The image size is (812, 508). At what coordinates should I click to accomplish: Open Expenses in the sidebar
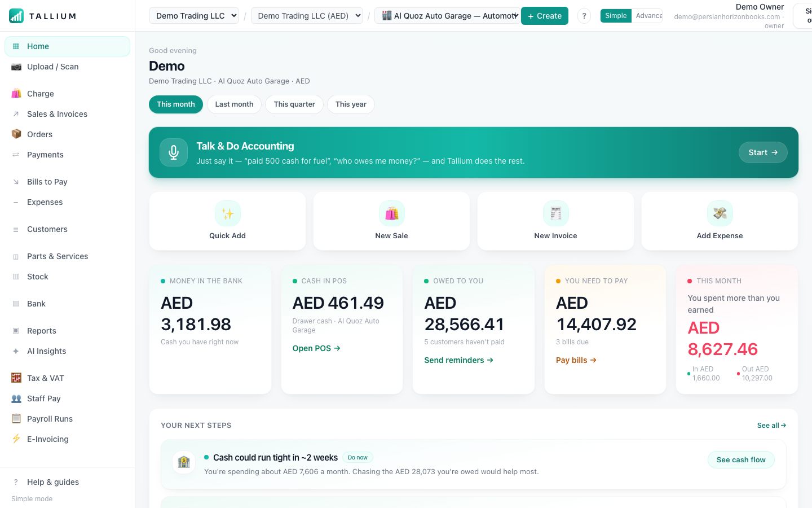pyautogui.click(x=67, y=202)
